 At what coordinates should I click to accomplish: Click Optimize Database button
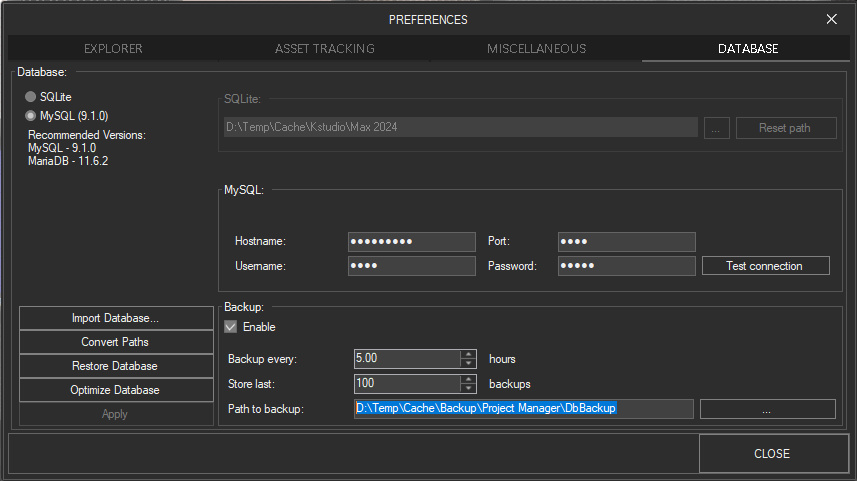[116, 390]
